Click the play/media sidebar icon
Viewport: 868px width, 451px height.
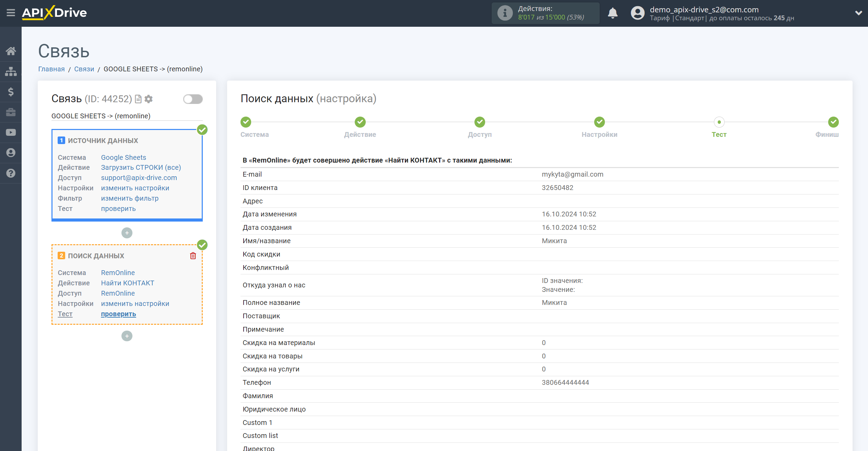tap(10, 132)
